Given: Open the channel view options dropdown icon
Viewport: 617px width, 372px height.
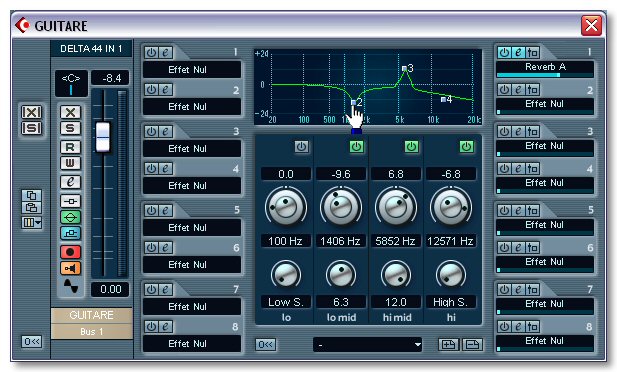Looking at the screenshot, I should point(31,223).
